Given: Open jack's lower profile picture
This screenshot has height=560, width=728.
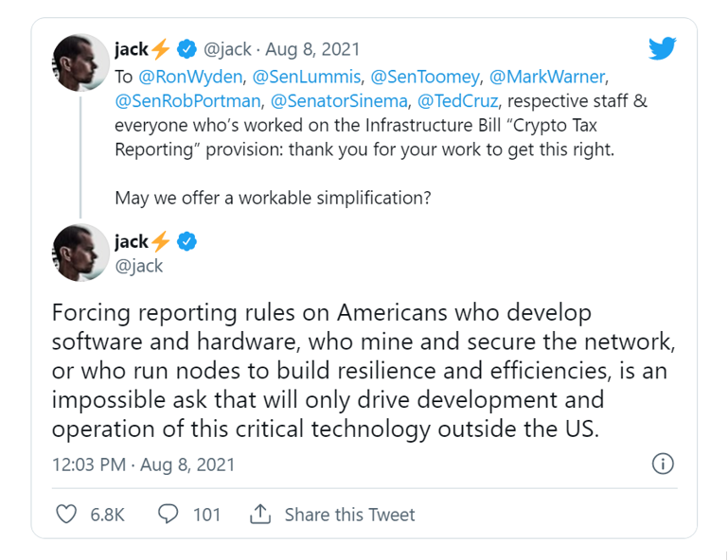Looking at the screenshot, I should pyautogui.click(x=80, y=253).
